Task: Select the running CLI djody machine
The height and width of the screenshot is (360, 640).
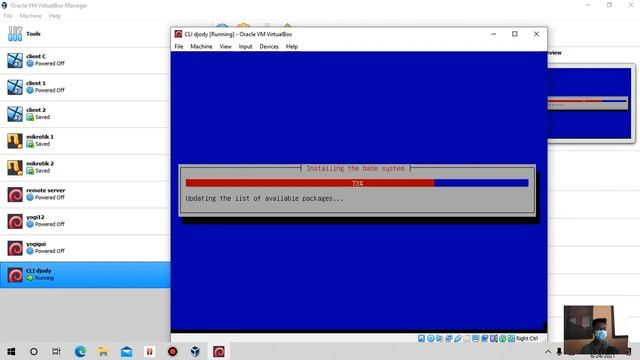Action: point(85,275)
